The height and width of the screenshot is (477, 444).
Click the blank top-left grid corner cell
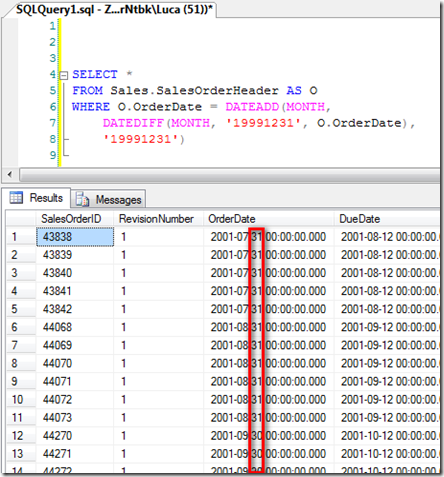[x=21, y=219]
